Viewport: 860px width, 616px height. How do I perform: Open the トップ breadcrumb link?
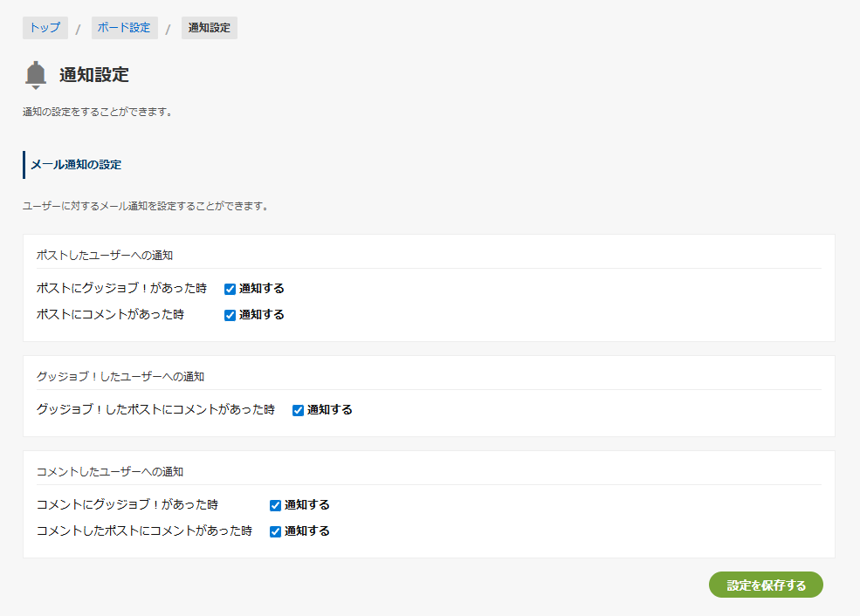[x=45, y=28]
